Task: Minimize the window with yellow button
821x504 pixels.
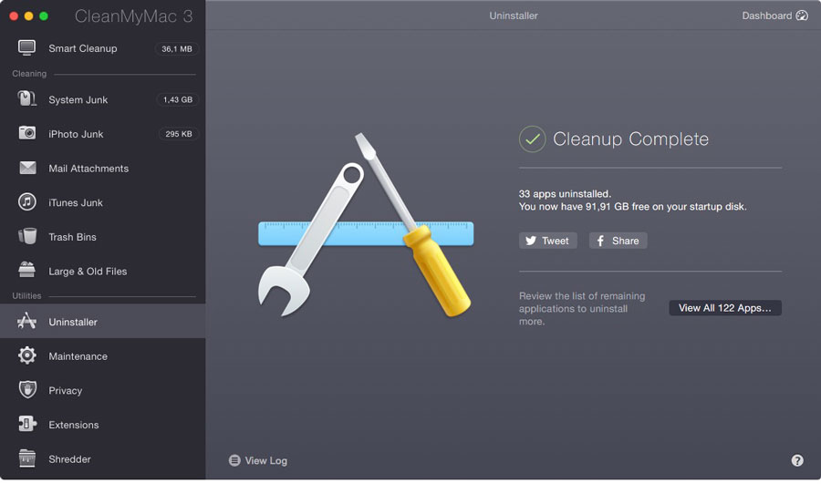Action: (29, 16)
